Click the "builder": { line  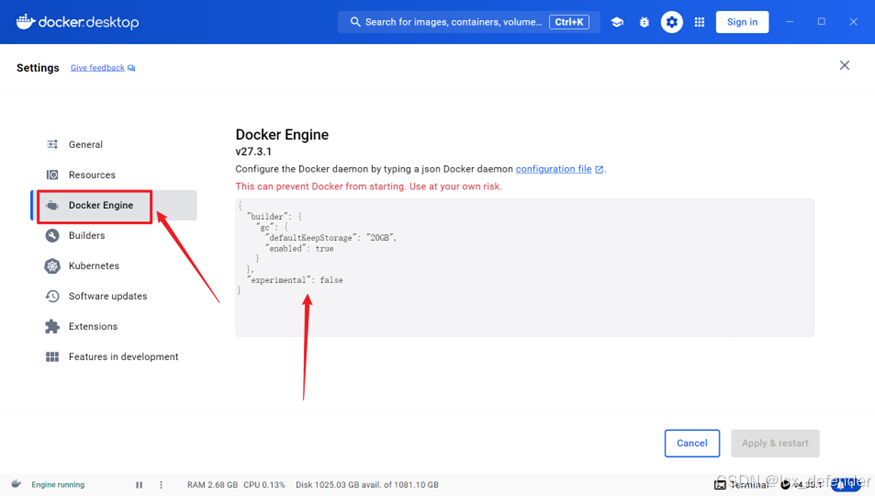pyautogui.click(x=274, y=216)
